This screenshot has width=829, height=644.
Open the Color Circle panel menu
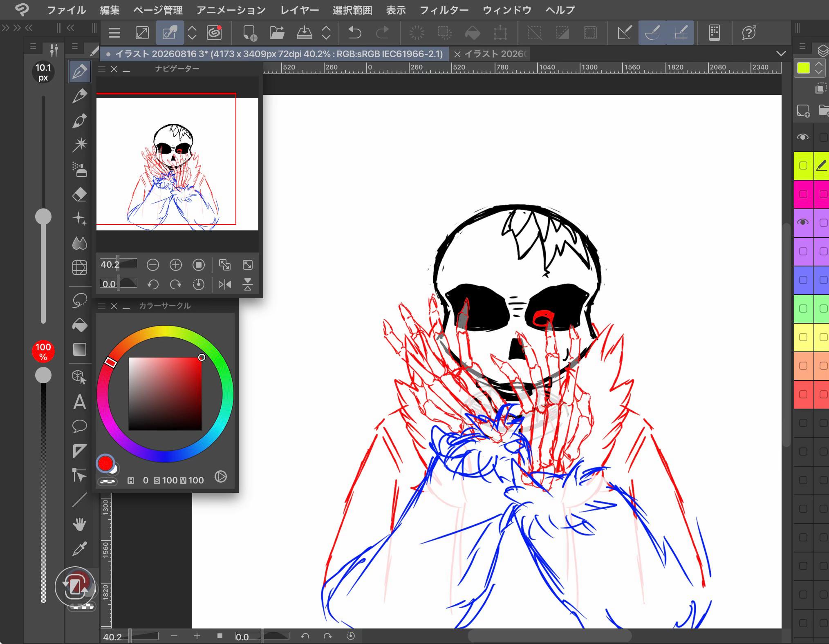102,306
